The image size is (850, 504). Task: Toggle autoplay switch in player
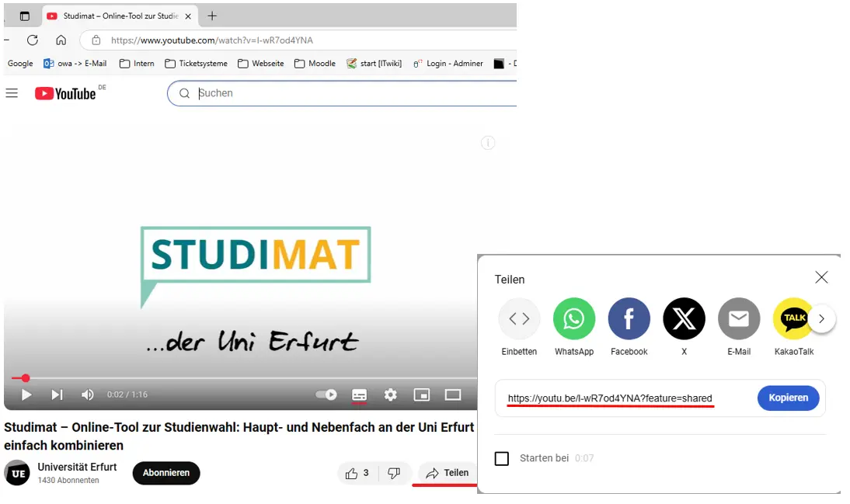point(326,395)
